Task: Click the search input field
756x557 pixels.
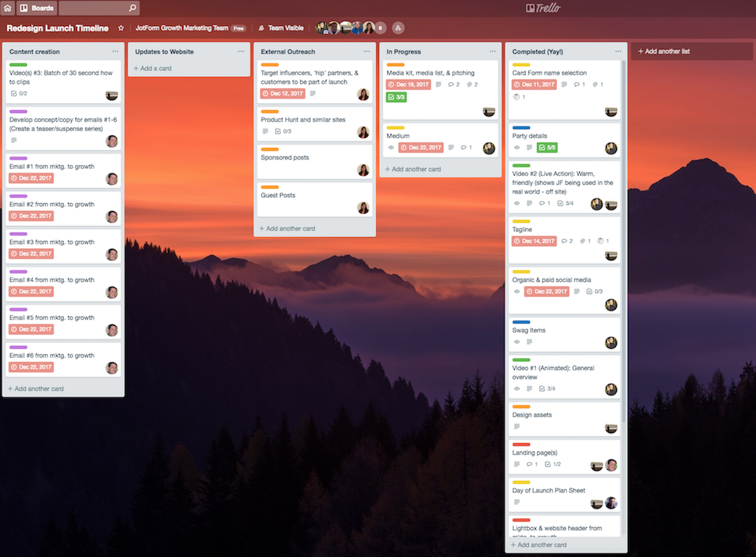Action: (x=99, y=8)
